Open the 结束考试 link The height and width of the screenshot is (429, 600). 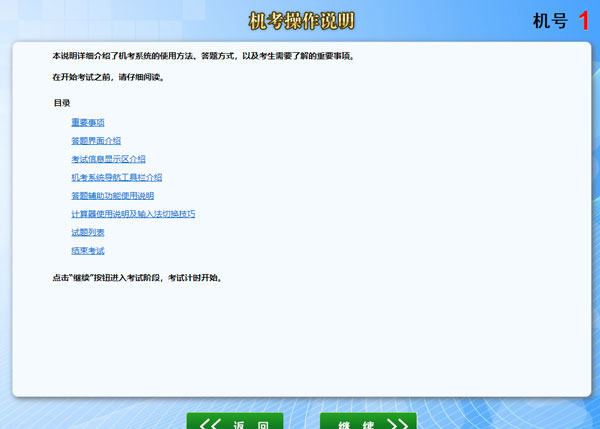(88, 251)
